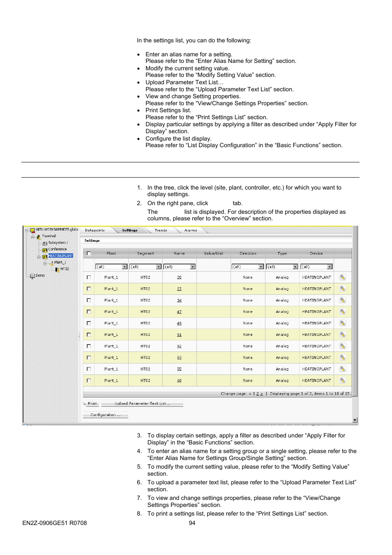Check the box for setting 55 row
This screenshot has width=392, height=555.
click(x=89, y=369)
